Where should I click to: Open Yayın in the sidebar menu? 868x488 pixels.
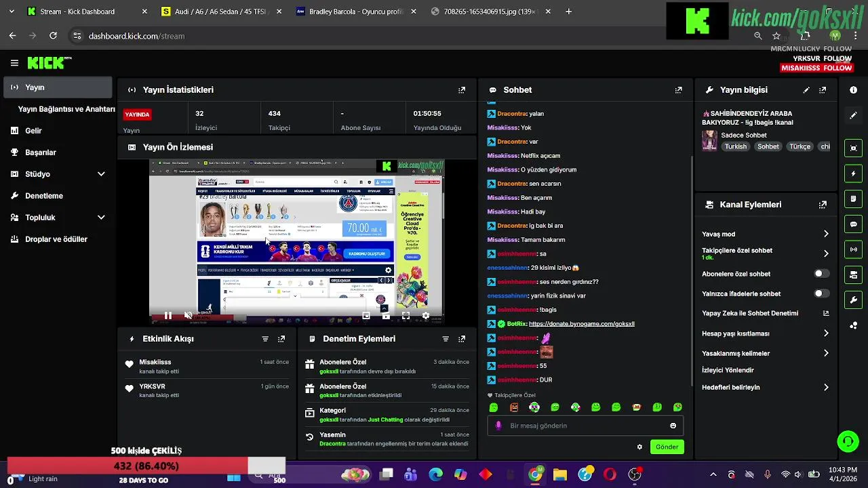58,87
